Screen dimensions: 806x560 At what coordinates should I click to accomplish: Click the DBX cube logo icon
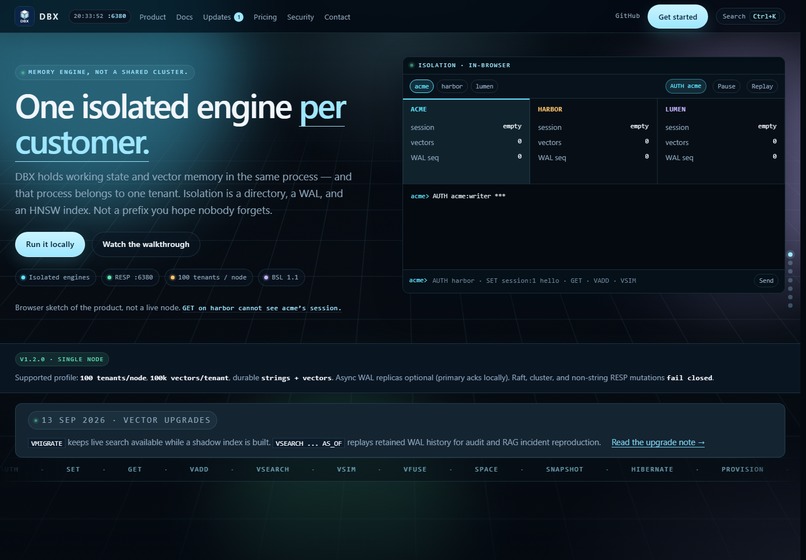pyautogui.click(x=24, y=16)
